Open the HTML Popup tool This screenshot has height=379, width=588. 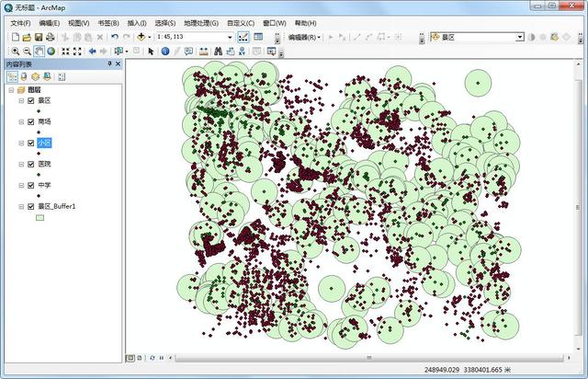188,52
